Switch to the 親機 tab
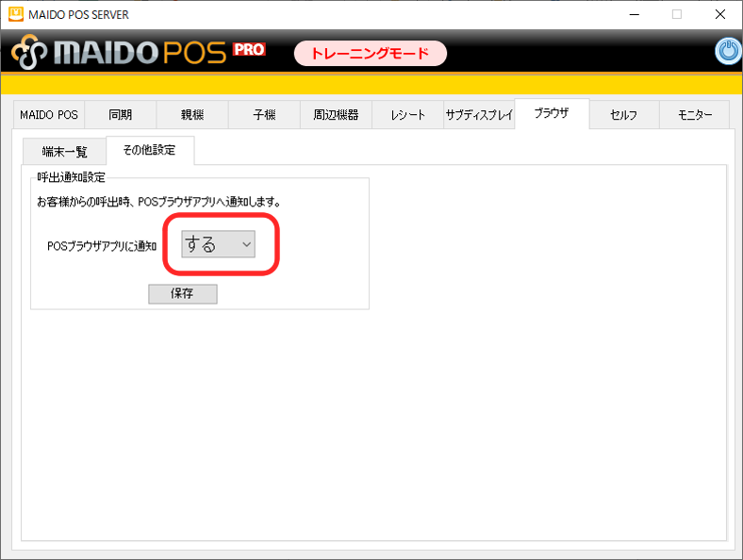 point(192,115)
